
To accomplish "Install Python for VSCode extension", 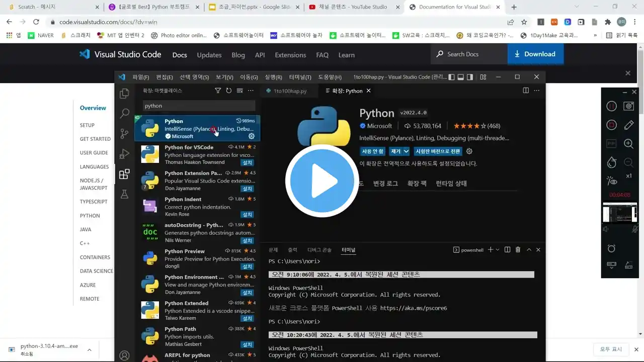I will 248,163.
